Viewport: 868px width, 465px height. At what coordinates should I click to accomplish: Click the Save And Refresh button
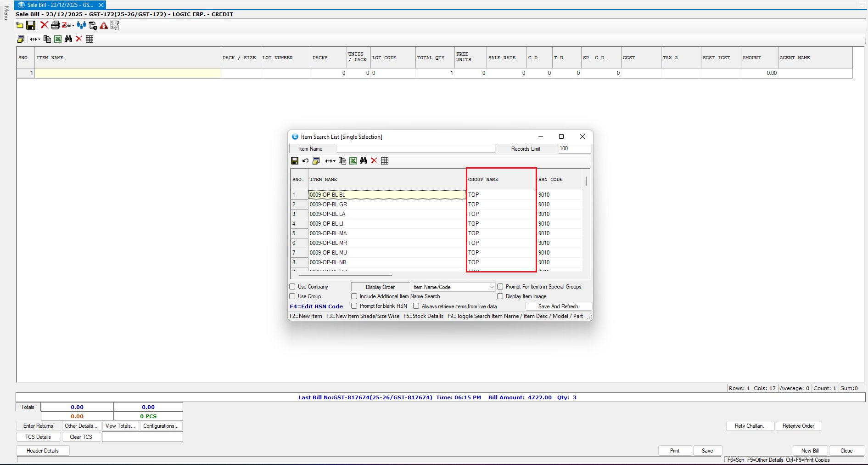coord(558,306)
